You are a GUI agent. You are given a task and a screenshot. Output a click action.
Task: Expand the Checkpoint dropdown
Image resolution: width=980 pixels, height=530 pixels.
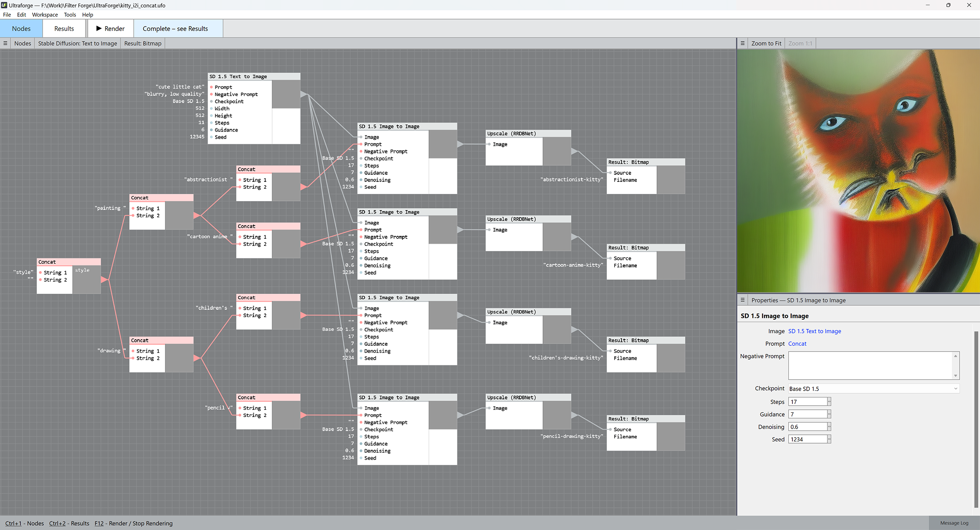[955, 389]
